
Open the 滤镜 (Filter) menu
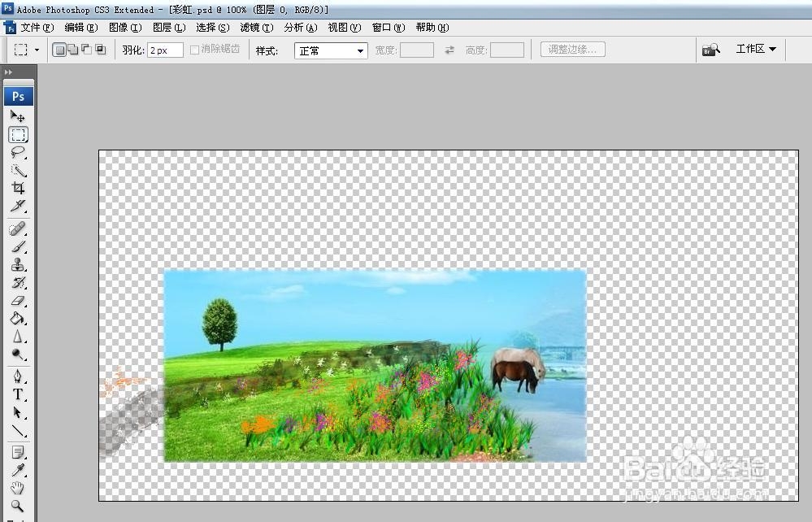coord(256,27)
